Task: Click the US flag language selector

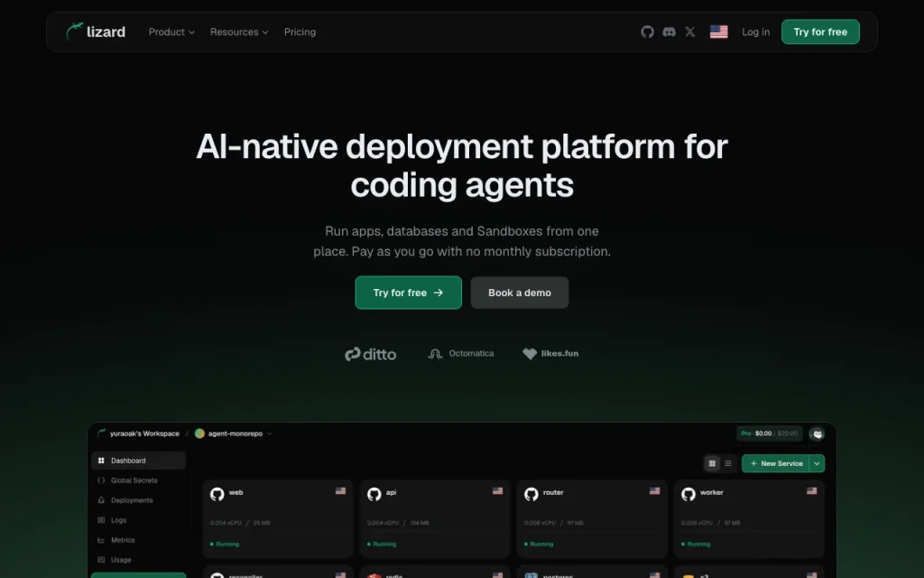Action: click(x=718, y=32)
